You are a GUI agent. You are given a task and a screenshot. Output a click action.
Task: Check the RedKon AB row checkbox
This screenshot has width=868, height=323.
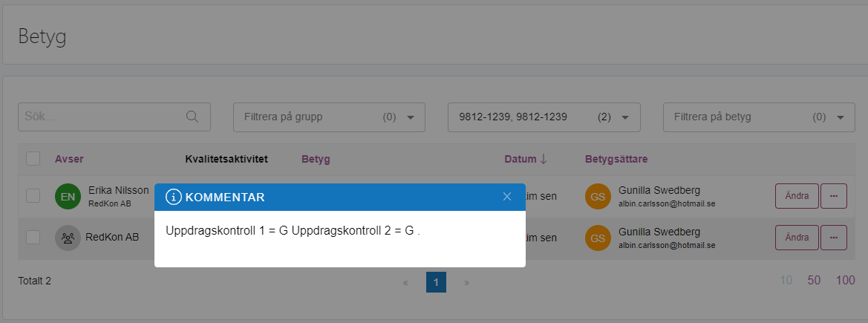(33, 237)
